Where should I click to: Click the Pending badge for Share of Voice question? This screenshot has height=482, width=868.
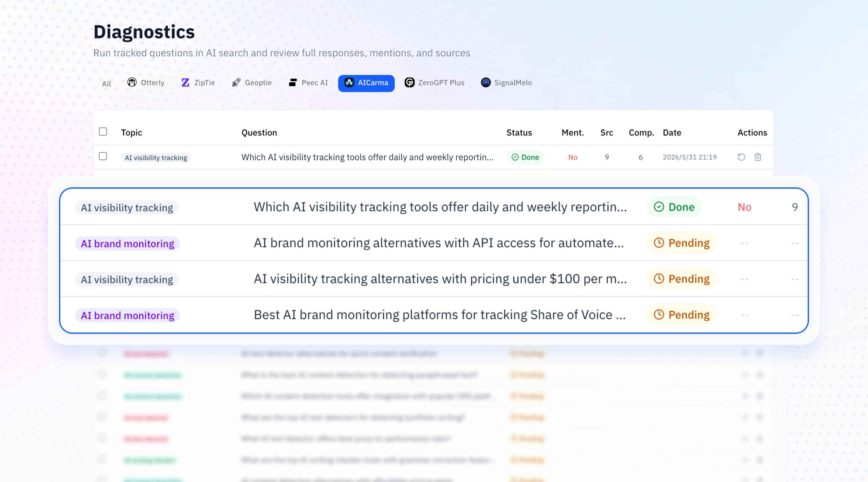(x=681, y=315)
